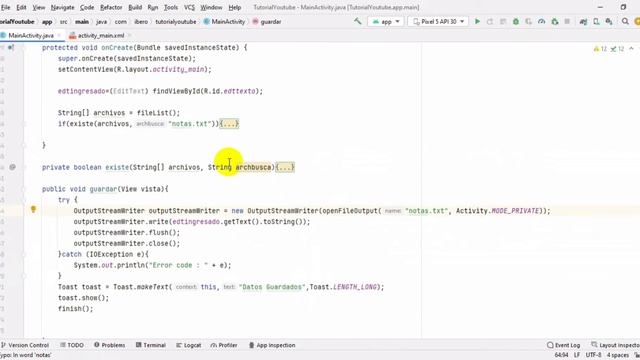Open the app run configuration dropdown
640x360 pixels.
(x=386, y=22)
